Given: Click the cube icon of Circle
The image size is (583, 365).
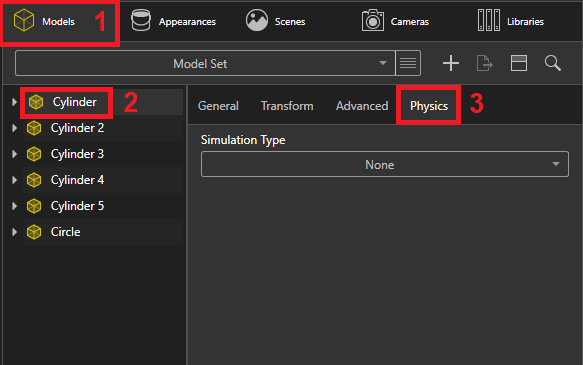Looking at the screenshot, I should (34, 232).
